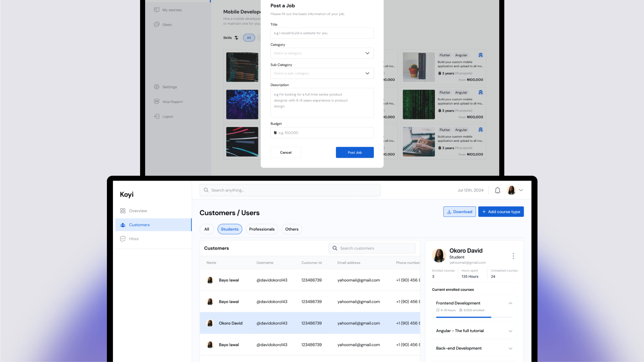
Task: Select the All customers tab
Action: click(207, 229)
